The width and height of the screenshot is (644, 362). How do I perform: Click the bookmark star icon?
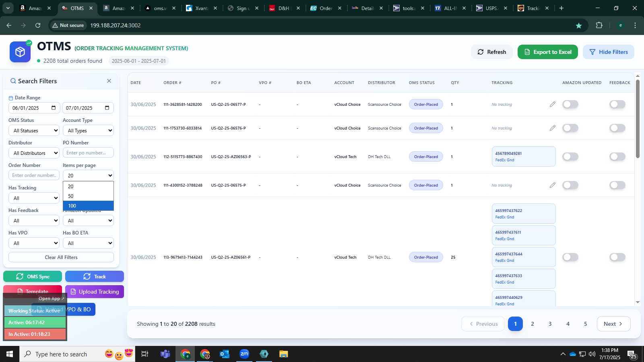[x=579, y=25]
